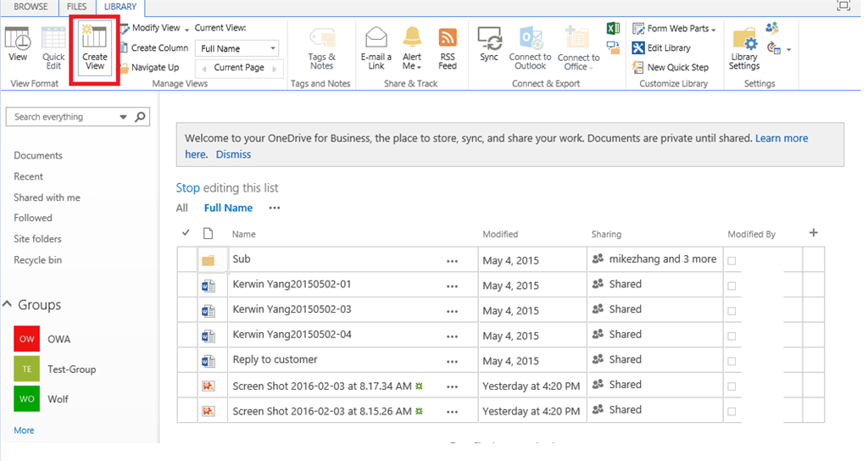Click the Export to Excel icon
The width and height of the screenshot is (868, 461).
pos(613,29)
